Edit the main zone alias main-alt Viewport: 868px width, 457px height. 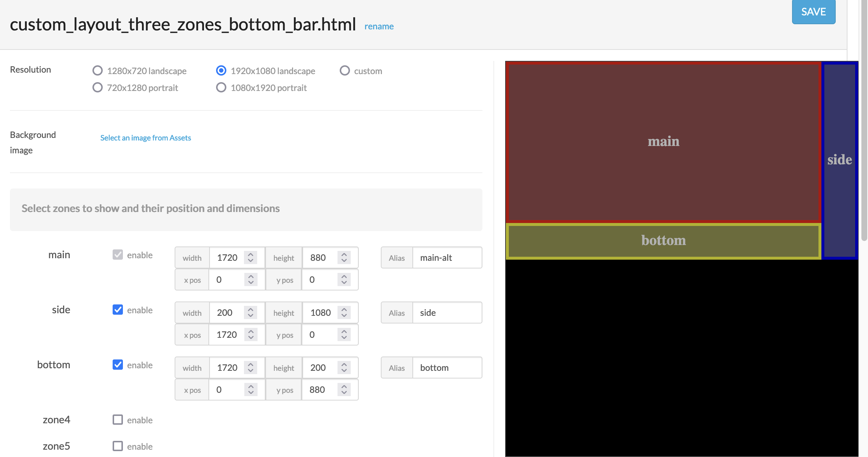click(447, 257)
